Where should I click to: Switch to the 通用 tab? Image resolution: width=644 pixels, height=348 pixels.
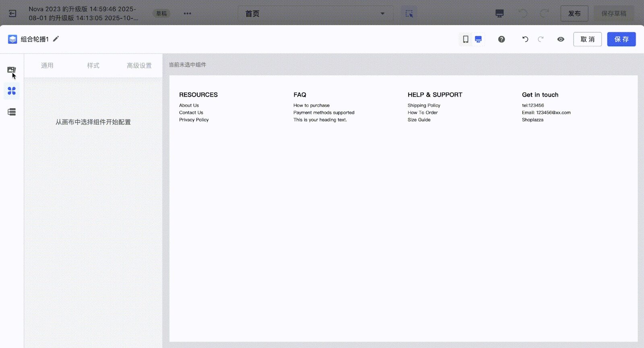pos(47,66)
